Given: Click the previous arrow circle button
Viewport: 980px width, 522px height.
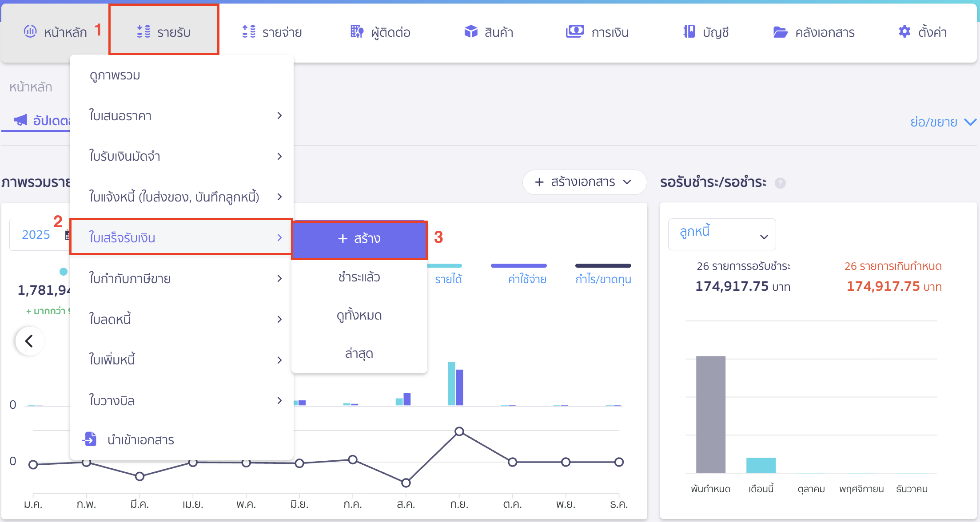Looking at the screenshot, I should 29,341.
